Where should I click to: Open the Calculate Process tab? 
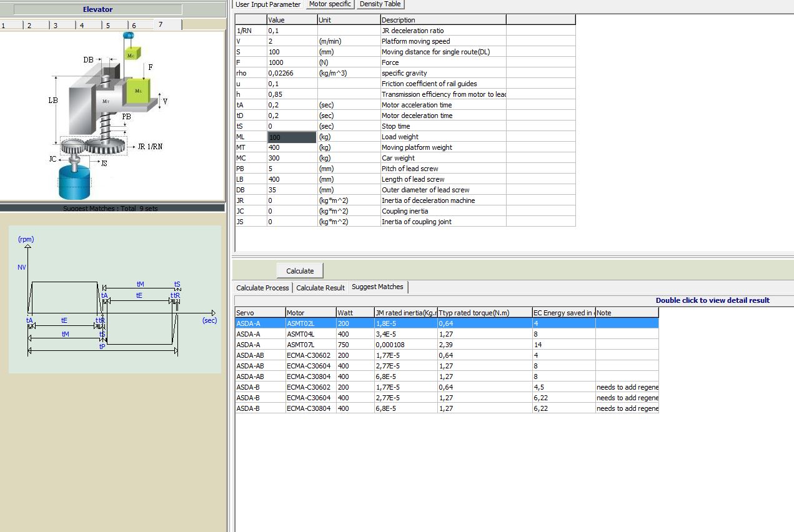coord(262,288)
